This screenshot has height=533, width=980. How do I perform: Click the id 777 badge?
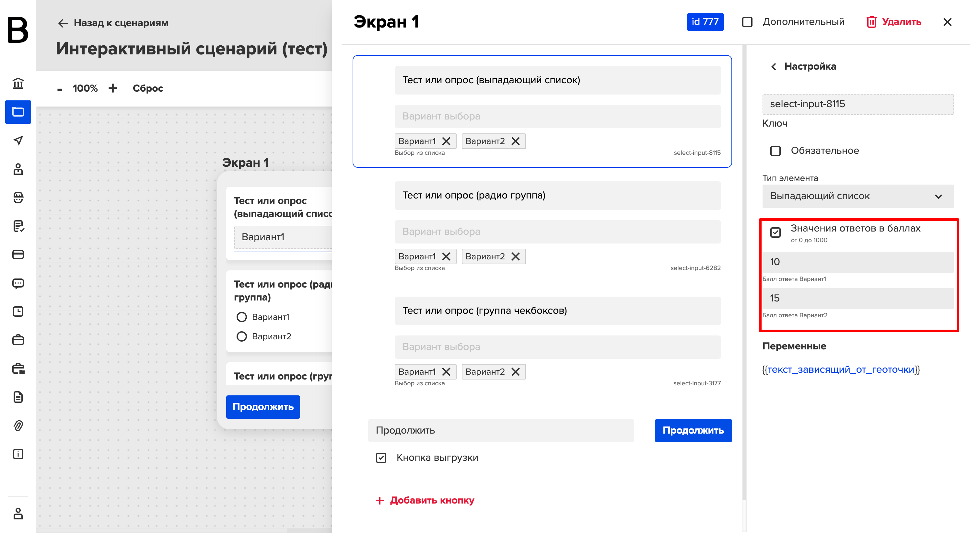[705, 22]
